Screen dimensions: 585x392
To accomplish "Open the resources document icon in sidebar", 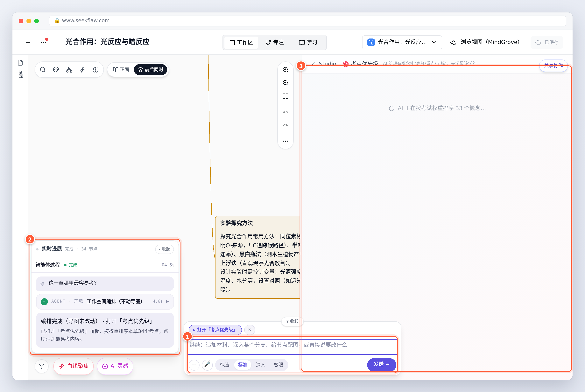I will coord(20,62).
